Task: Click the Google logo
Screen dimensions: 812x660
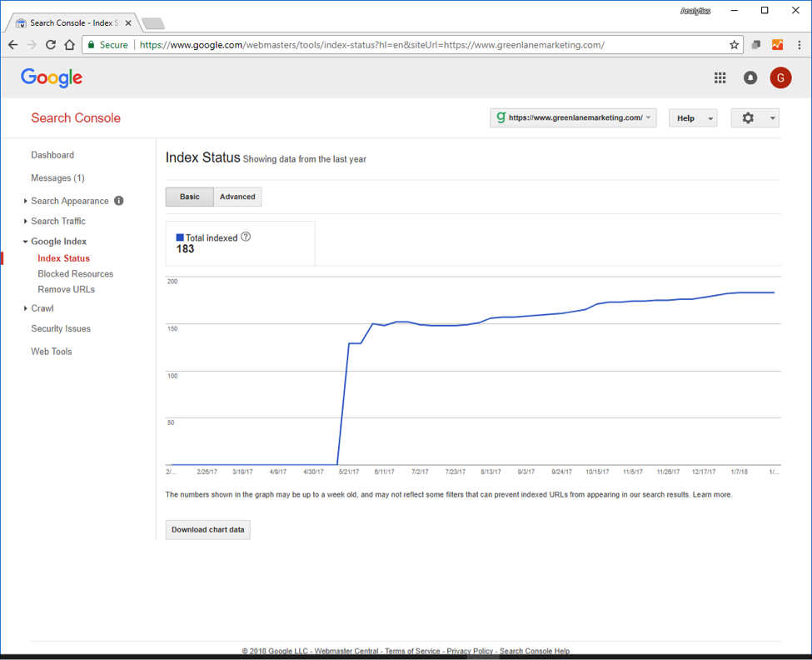Action: point(52,77)
